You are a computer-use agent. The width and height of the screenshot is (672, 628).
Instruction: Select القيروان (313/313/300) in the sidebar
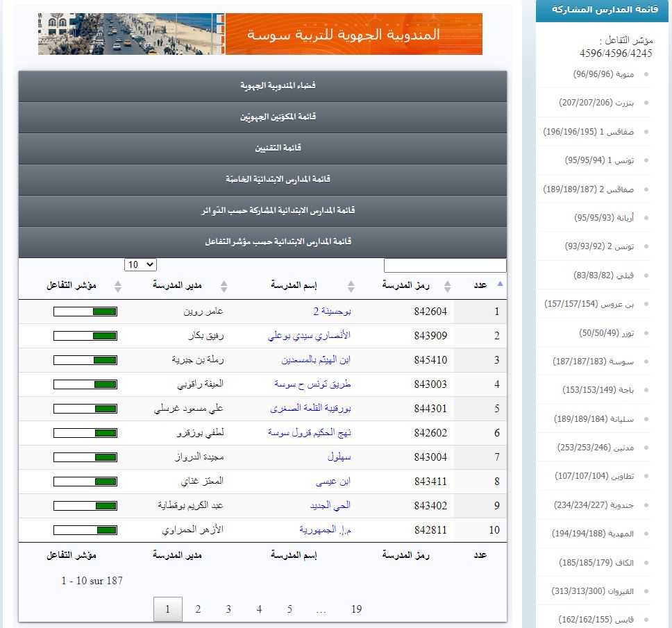592,591
